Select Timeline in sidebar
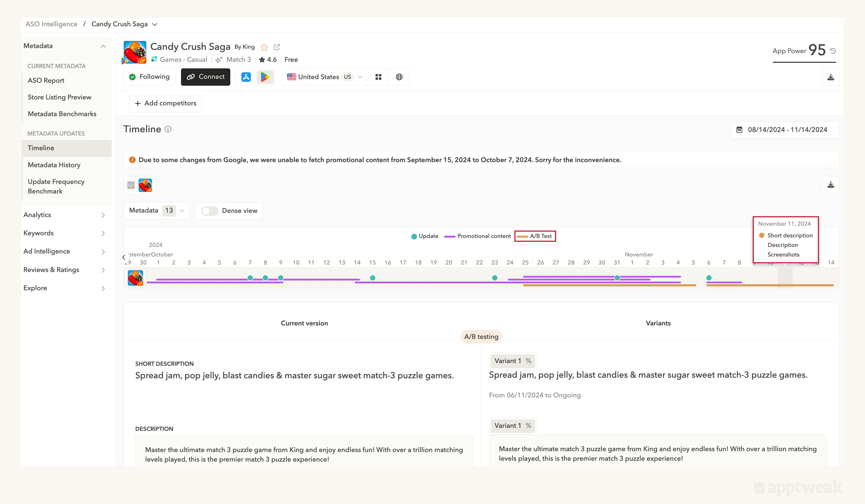Viewport: 865px width, 504px height. click(x=67, y=148)
